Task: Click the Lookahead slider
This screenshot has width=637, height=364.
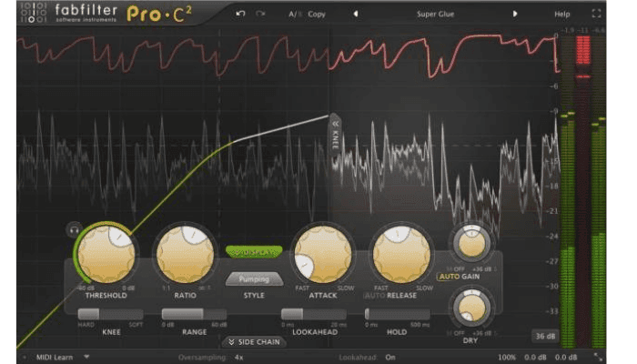Action: (314, 314)
